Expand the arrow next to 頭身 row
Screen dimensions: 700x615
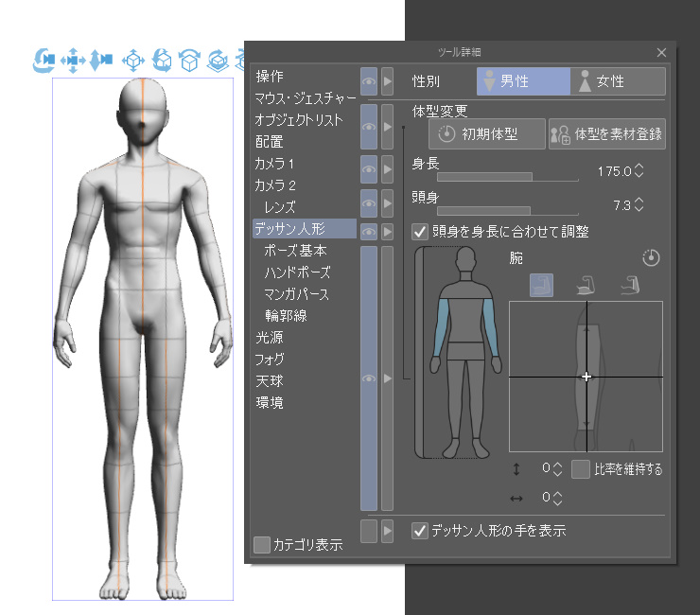pos(387,201)
